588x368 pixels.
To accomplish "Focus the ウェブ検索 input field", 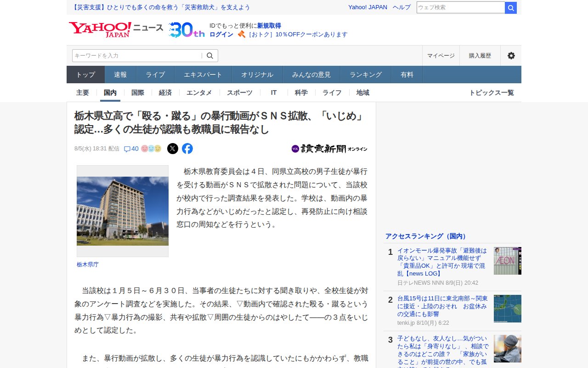I will tap(461, 7).
